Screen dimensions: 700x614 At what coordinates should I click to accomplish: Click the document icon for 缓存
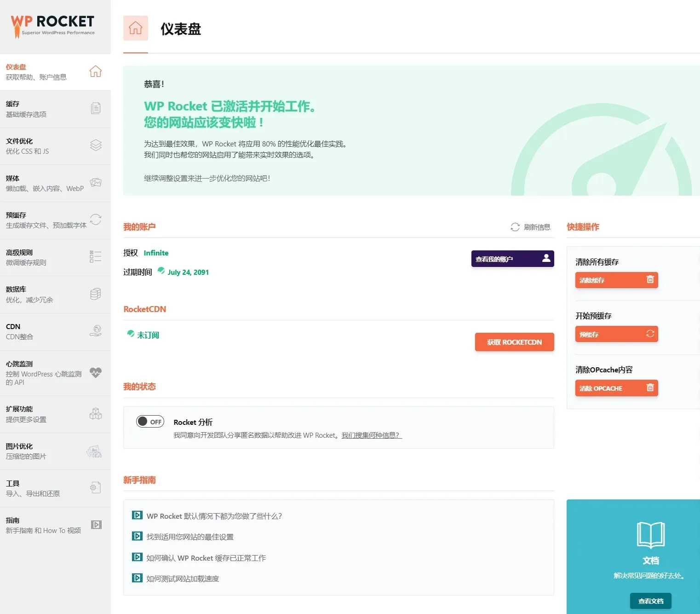click(x=96, y=108)
